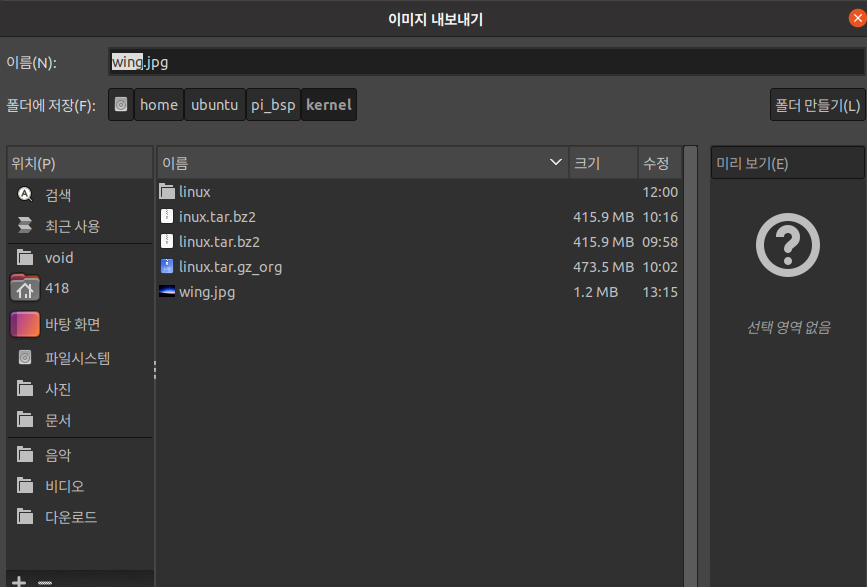This screenshot has width=867, height=587.
Task: Click the 1.2 MB size value
Action: (596, 292)
